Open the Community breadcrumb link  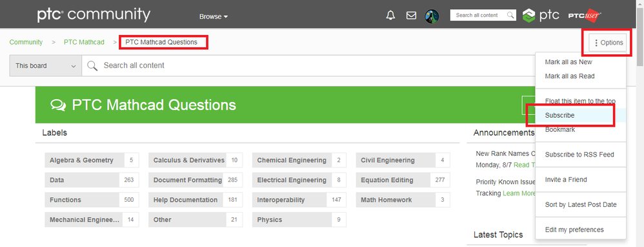[26, 42]
